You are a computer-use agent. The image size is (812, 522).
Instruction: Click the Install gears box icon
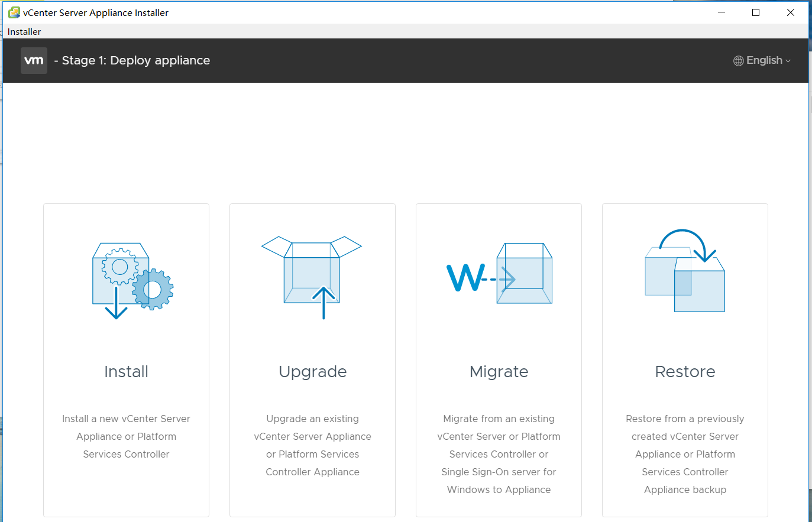click(x=133, y=281)
